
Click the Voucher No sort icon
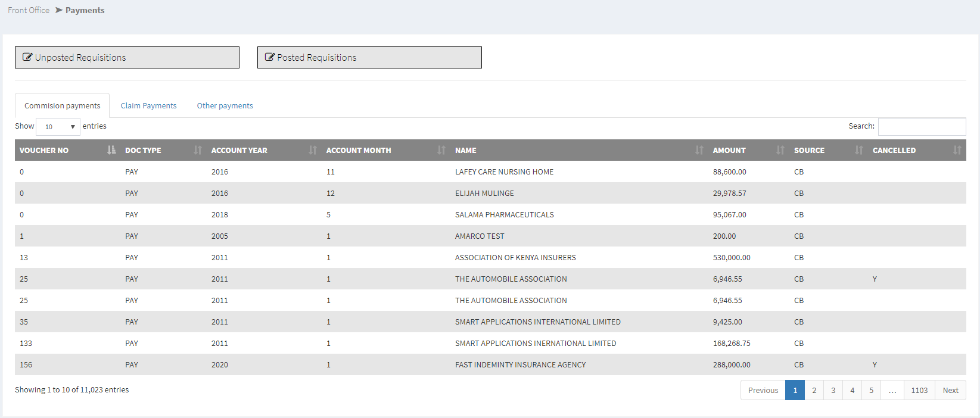click(111, 150)
